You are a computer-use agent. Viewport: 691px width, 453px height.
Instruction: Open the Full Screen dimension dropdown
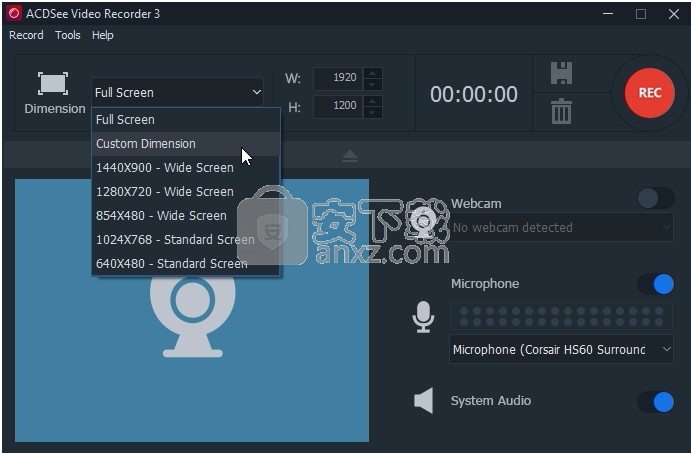pyautogui.click(x=177, y=93)
